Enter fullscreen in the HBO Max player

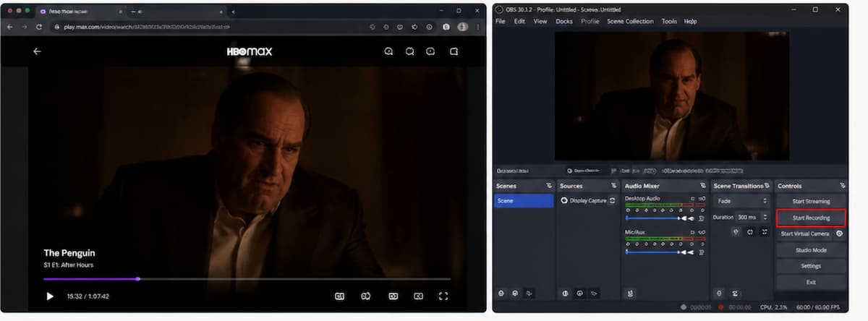[444, 296]
